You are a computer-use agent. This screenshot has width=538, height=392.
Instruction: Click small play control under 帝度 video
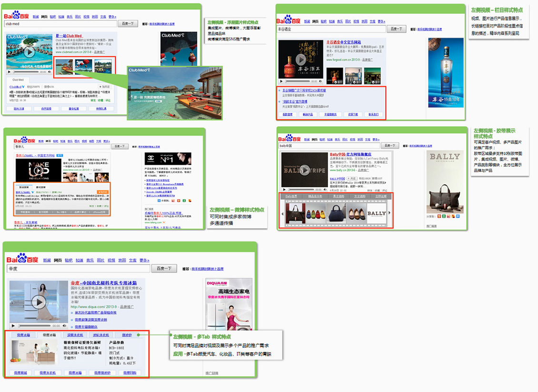pos(13,326)
